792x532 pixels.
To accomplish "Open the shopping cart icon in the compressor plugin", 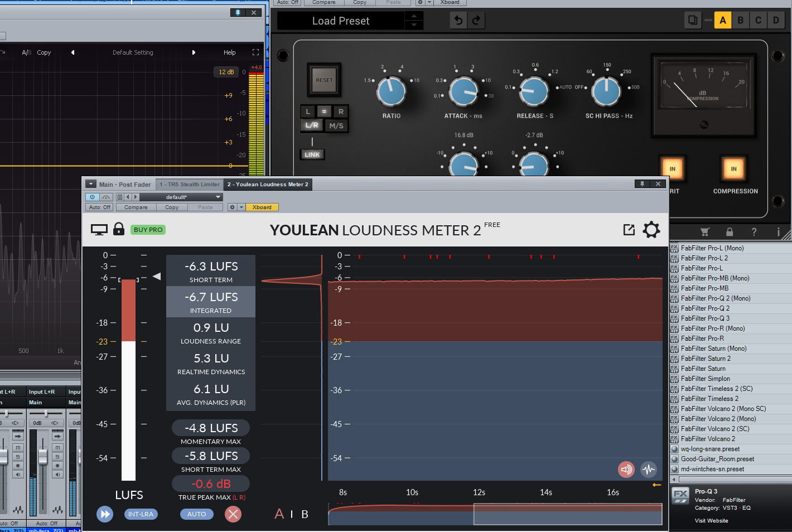I will [x=705, y=232].
